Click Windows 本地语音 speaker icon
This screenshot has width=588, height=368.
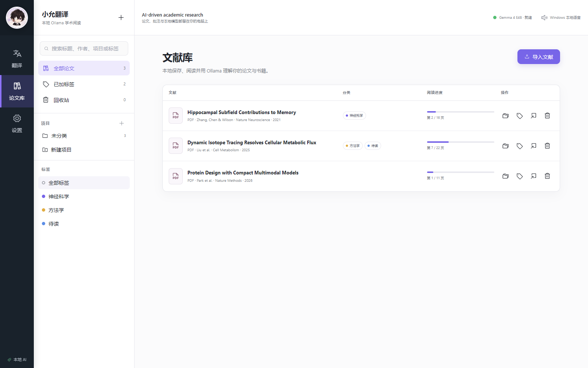[x=544, y=18]
